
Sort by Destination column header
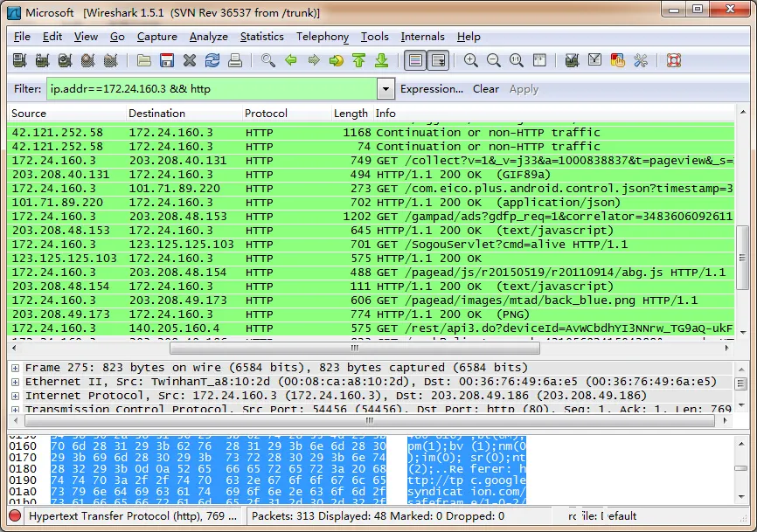184,114
